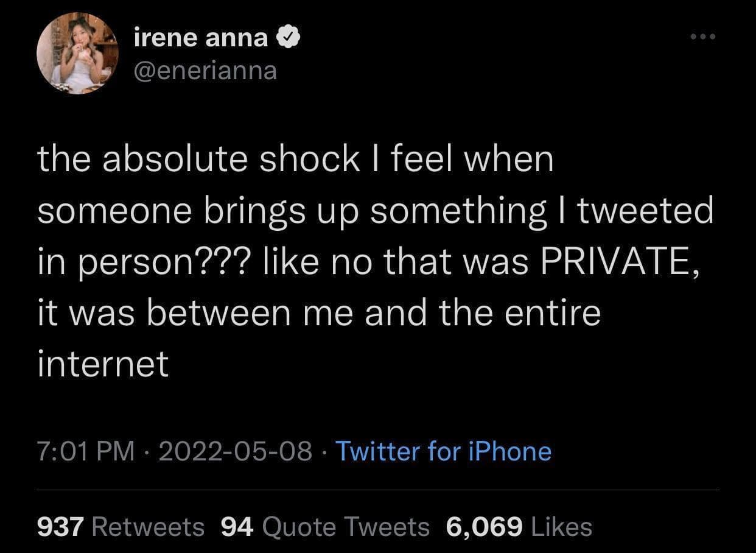Open the @enerianna handle link
Screen dimensions: 756x553
pos(205,71)
